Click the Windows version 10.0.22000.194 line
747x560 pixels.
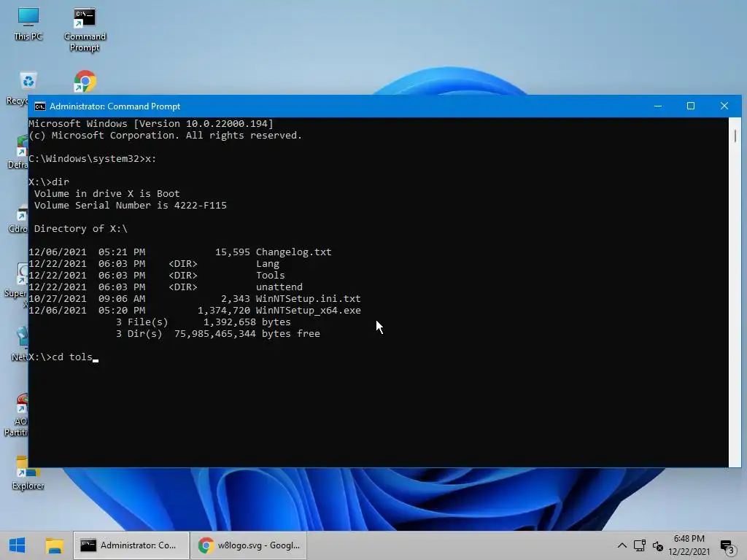(151, 124)
